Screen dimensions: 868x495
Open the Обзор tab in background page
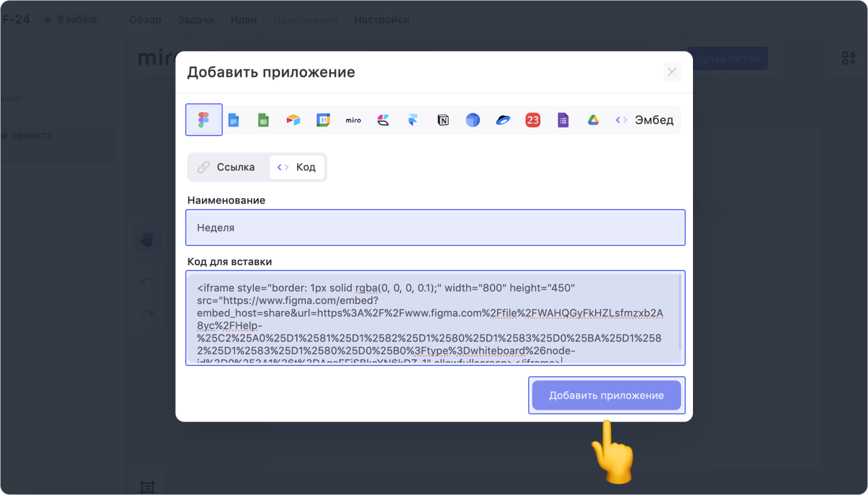(x=145, y=20)
